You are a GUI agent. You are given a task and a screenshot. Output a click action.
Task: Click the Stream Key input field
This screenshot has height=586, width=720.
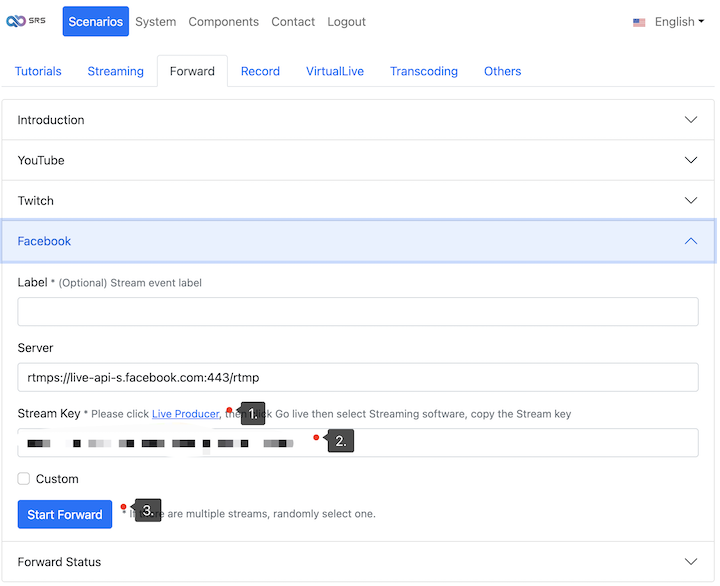(x=358, y=443)
